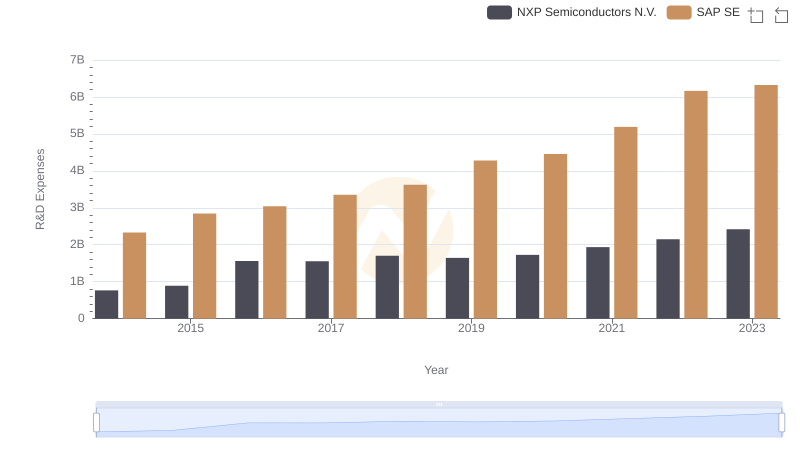
Task: Click the range slider top grab bar
Action: pos(439,404)
